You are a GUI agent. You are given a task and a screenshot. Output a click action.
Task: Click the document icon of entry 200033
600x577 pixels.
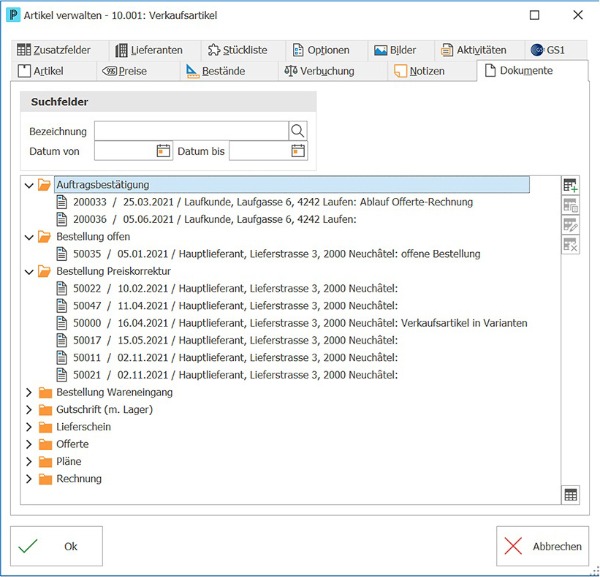62,202
